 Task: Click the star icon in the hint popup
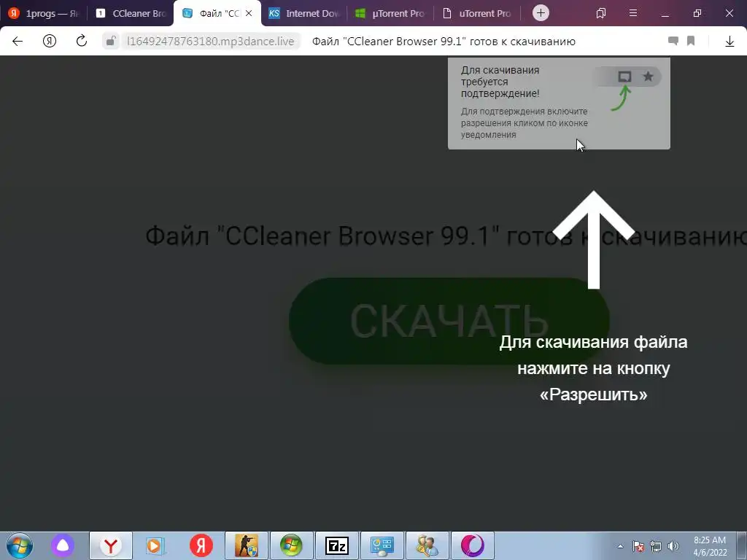[x=648, y=76]
